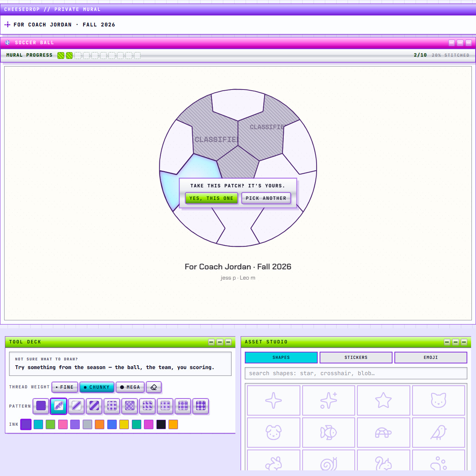
Task: Select the fish shape
Action: tap(329, 433)
